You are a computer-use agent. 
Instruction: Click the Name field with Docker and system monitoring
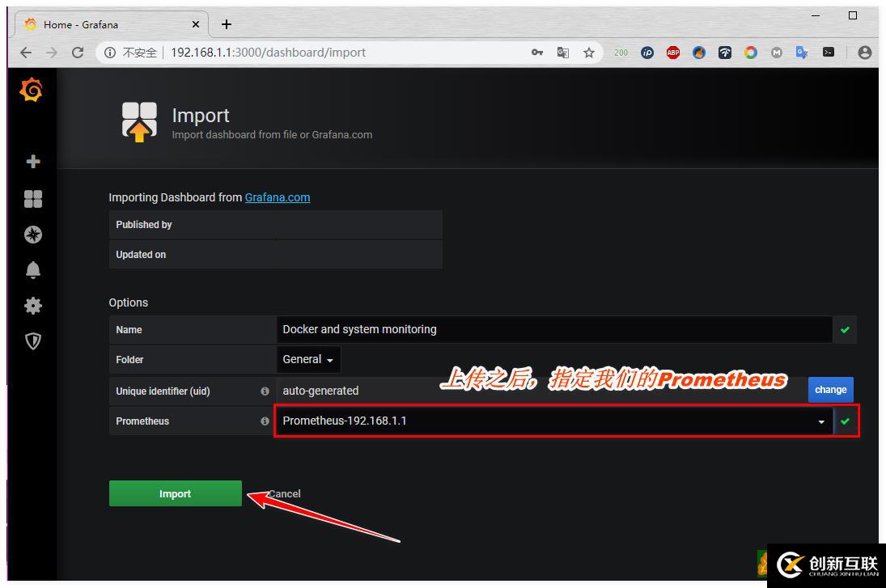[x=553, y=329]
